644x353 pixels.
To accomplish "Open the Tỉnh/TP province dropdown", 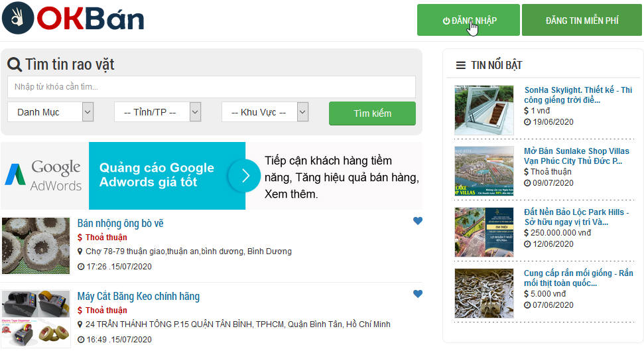I will tap(157, 111).
